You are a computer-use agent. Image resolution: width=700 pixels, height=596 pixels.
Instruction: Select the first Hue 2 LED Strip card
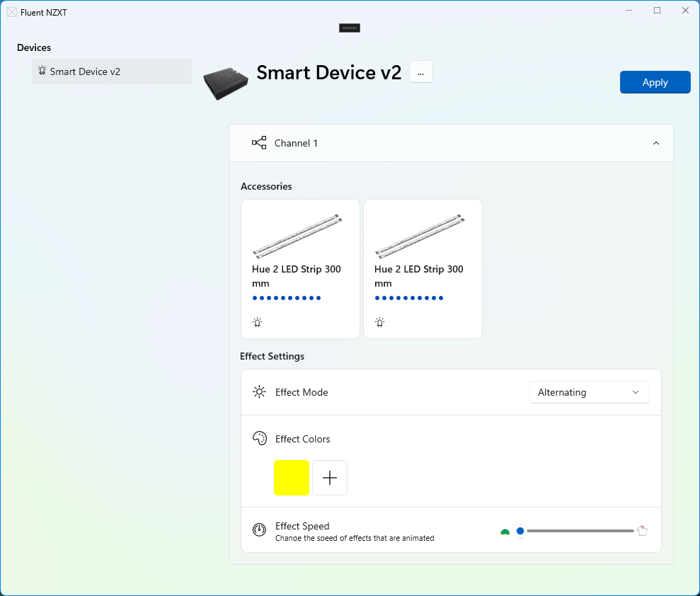pos(300,269)
